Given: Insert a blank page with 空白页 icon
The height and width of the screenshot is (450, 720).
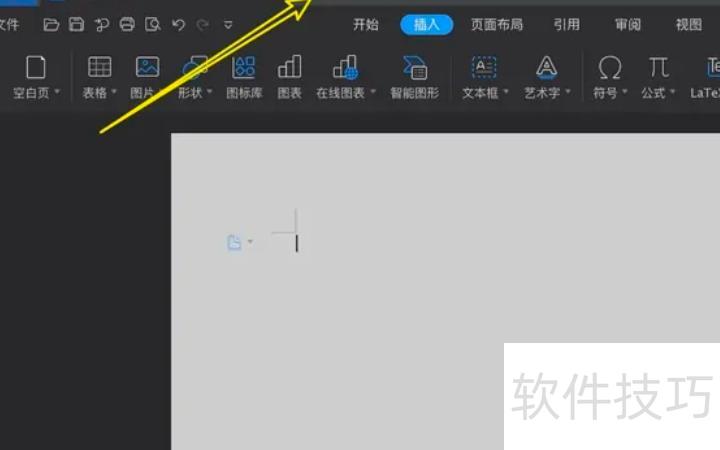Looking at the screenshot, I should point(36,68).
